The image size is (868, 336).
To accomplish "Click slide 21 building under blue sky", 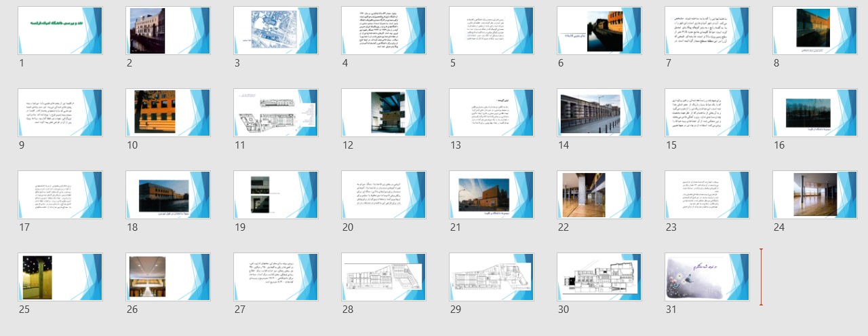I will (x=492, y=195).
